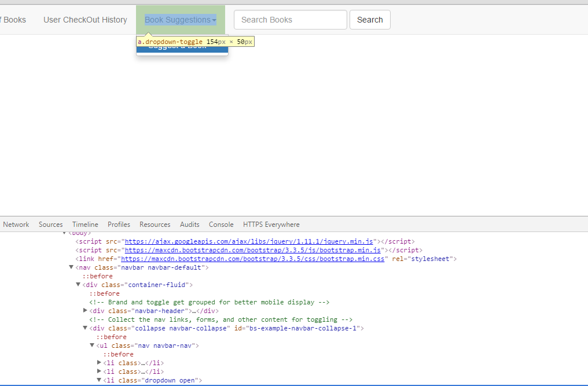Image resolution: width=588 pixels, height=386 pixels.
Task: Follow the bootstrap.min.js script URL
Action: coord(253,250)
